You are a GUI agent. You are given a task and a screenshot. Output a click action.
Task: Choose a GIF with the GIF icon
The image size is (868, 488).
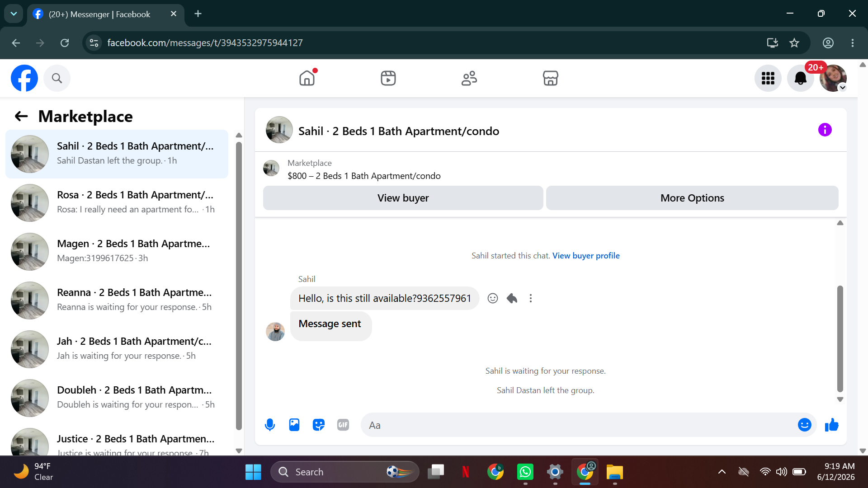(343, 425)
